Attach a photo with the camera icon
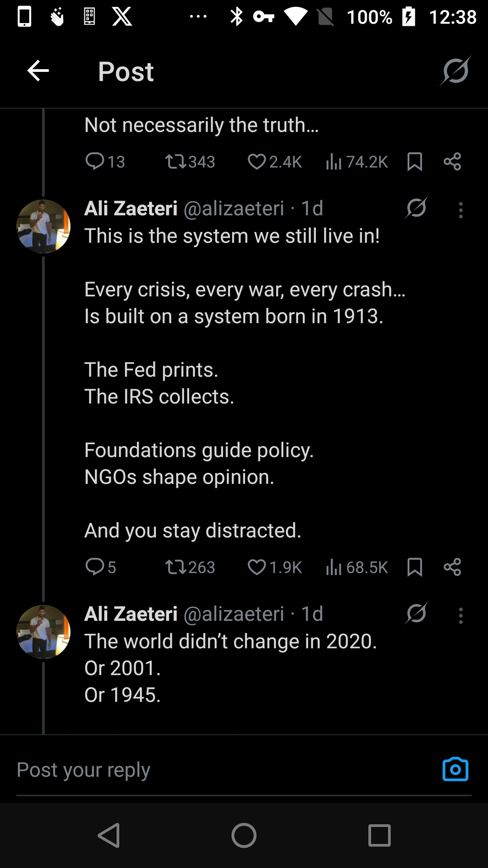This screenshot has width=488, height=868. click(x=455, y=769)
